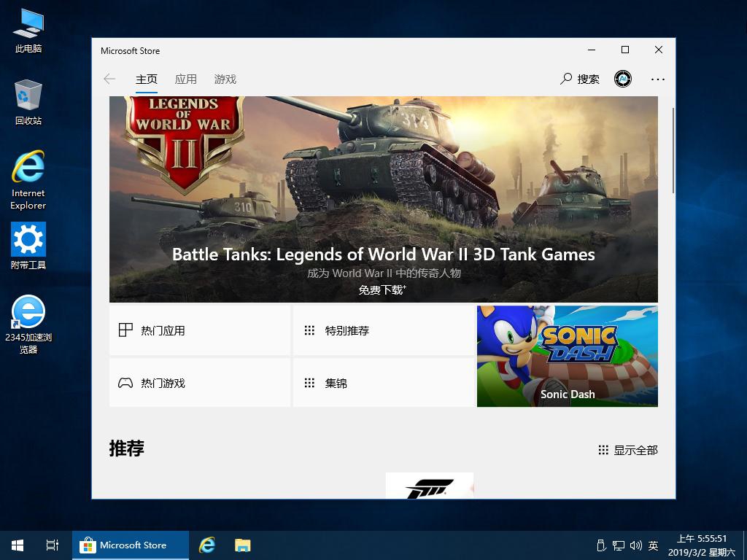Viewport: 747px width, 560px height.
Task: Open Task View on the taskbar
Action: pos(53,545)
